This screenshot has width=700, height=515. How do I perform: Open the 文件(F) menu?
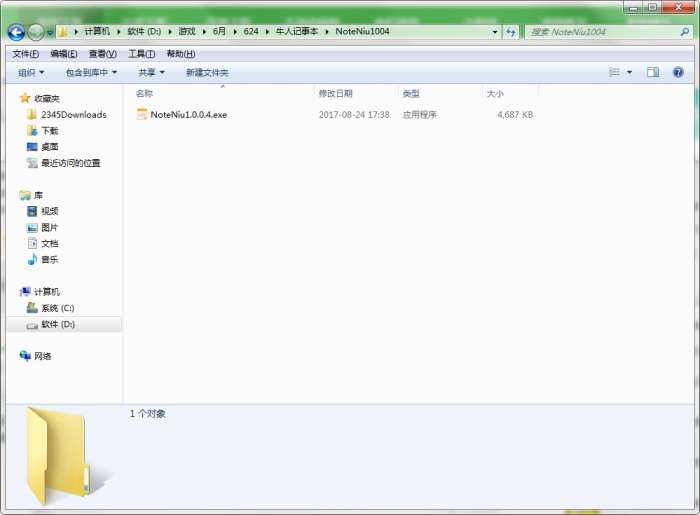[25, 54]
